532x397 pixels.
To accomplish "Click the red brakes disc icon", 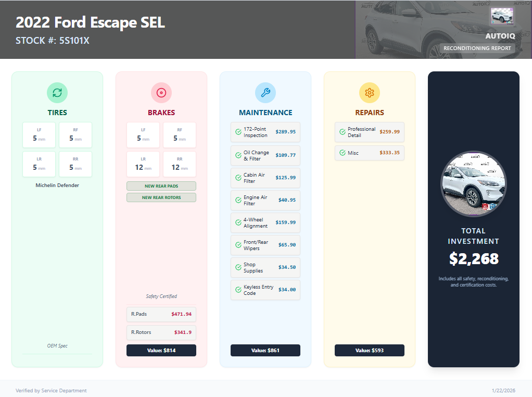I will click(x=161, y=93).
